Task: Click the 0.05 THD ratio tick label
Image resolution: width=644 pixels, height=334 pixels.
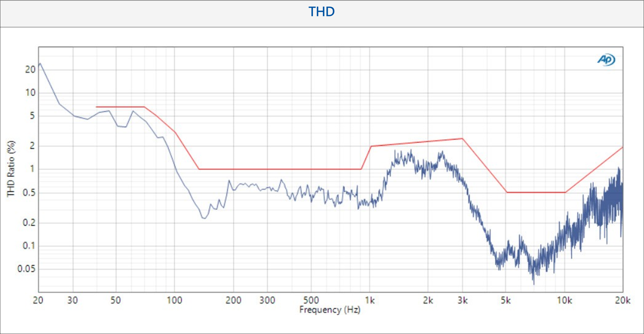Action: click(26, 269)
